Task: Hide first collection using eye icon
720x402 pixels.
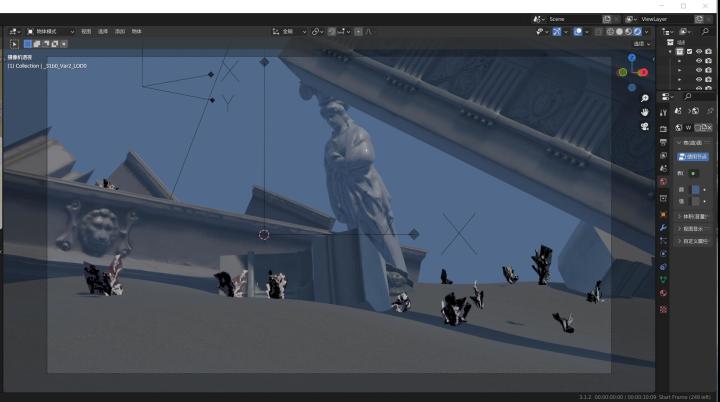Action: click(699, 51)
